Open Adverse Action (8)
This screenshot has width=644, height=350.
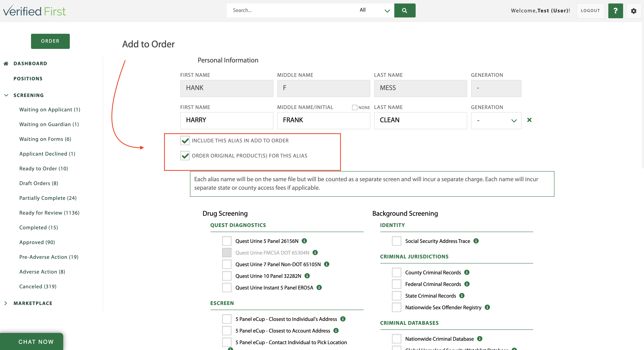pyautogui.click(x=42, y=272)
